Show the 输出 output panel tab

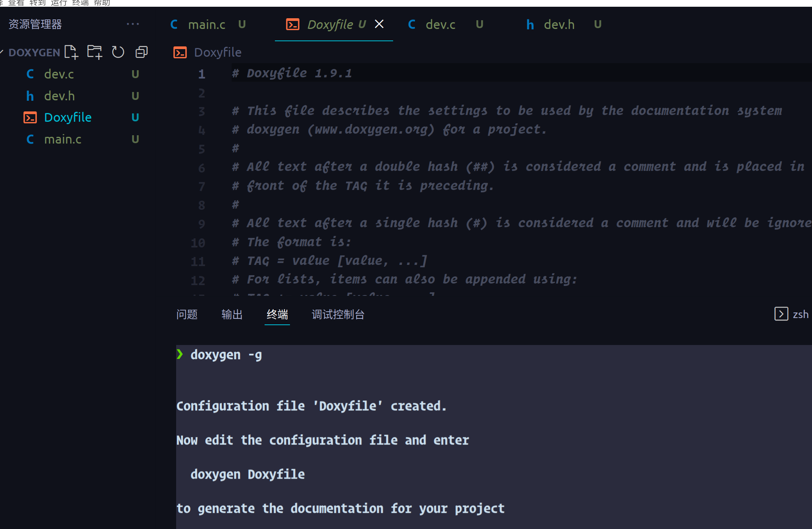tap(232, 314)
